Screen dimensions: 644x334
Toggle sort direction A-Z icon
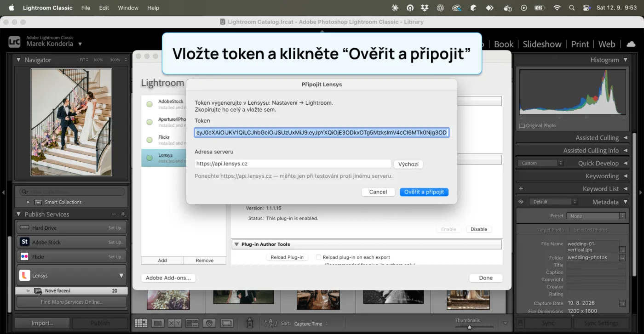tap(270, 323)
